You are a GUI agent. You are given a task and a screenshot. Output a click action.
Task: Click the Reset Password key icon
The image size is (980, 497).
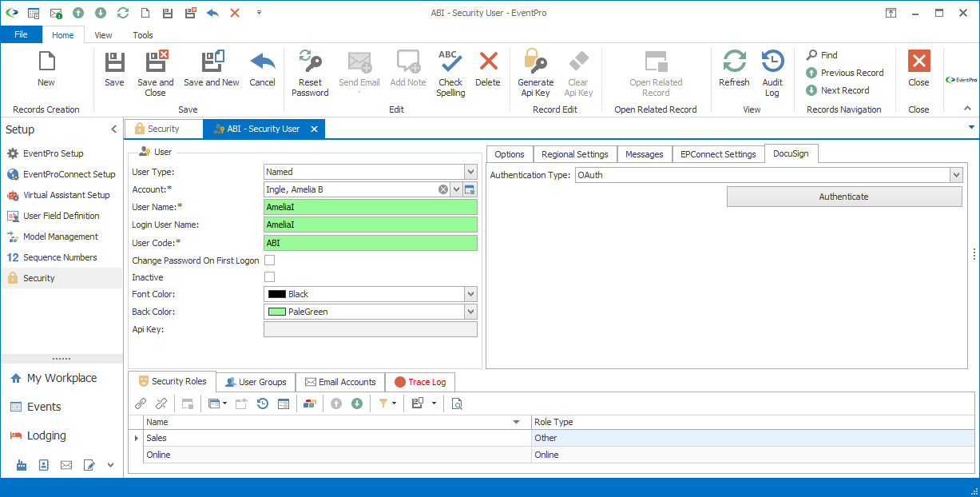pyautogui.click(x=310, y=62)
